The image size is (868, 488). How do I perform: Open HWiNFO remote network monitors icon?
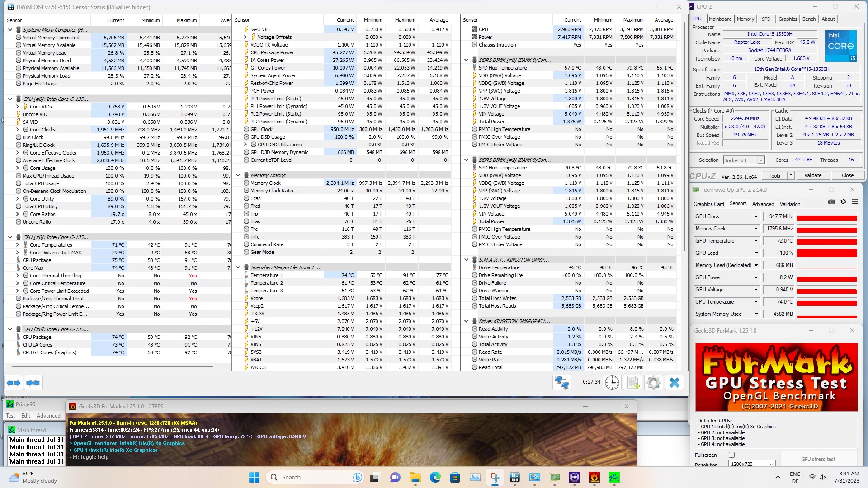[562, 383]
